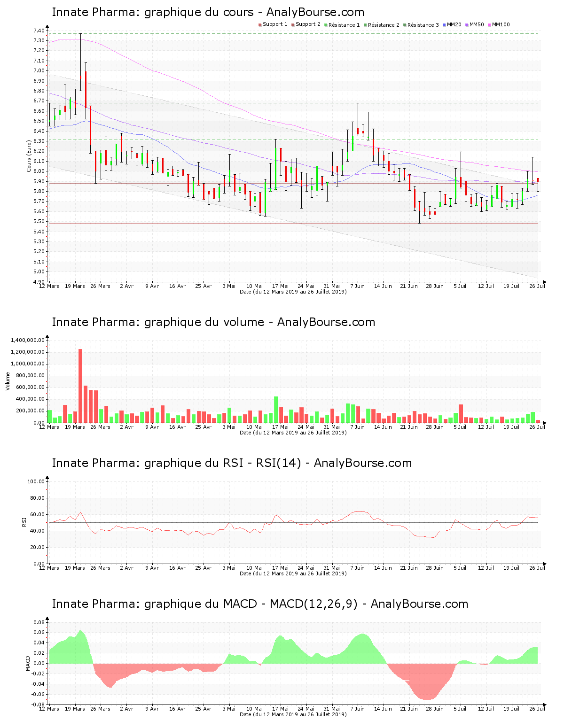Viewport: 564px width, 728px height.
Task: Click the 7.40 value on price axis
Action: (x=39, y=31)
